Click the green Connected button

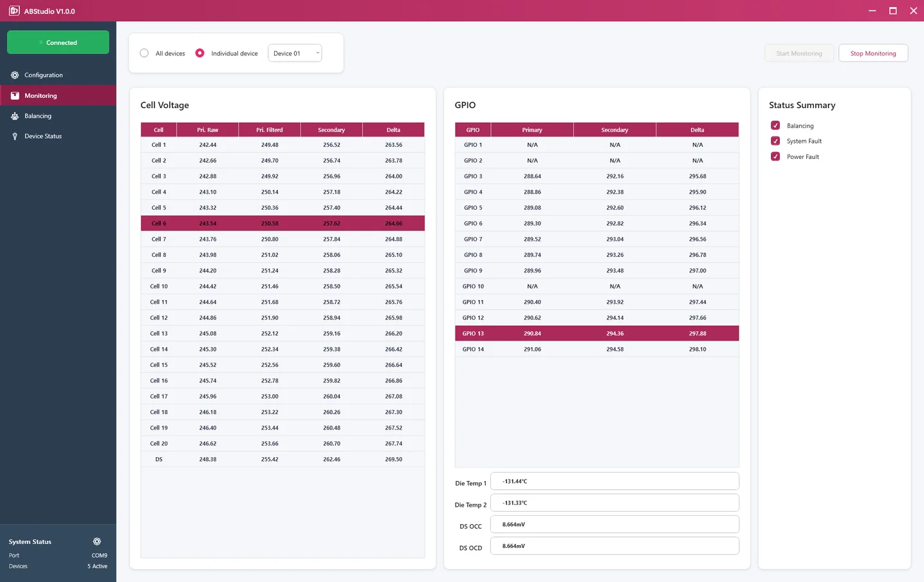(58, 42)
